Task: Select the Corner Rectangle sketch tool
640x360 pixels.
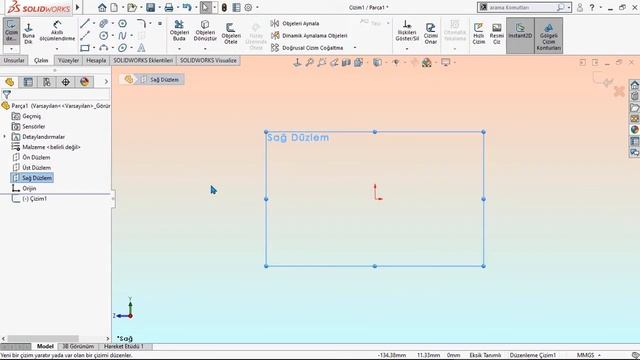Action: [85, 48]
